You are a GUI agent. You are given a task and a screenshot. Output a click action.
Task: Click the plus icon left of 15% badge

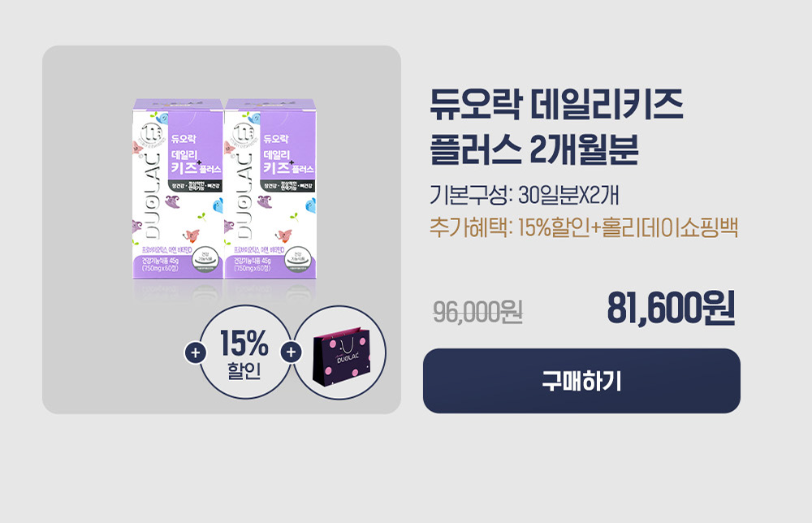pos(195,353)
